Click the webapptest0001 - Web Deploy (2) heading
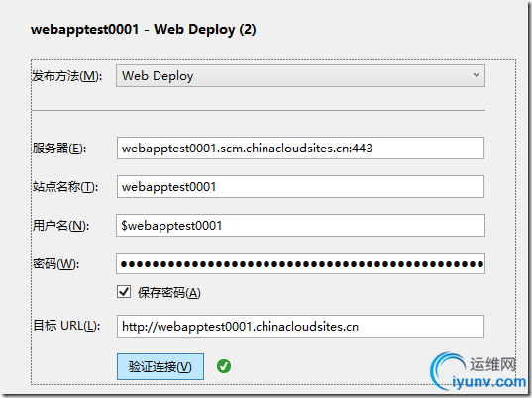532x398 pixels. coord(144,29)
